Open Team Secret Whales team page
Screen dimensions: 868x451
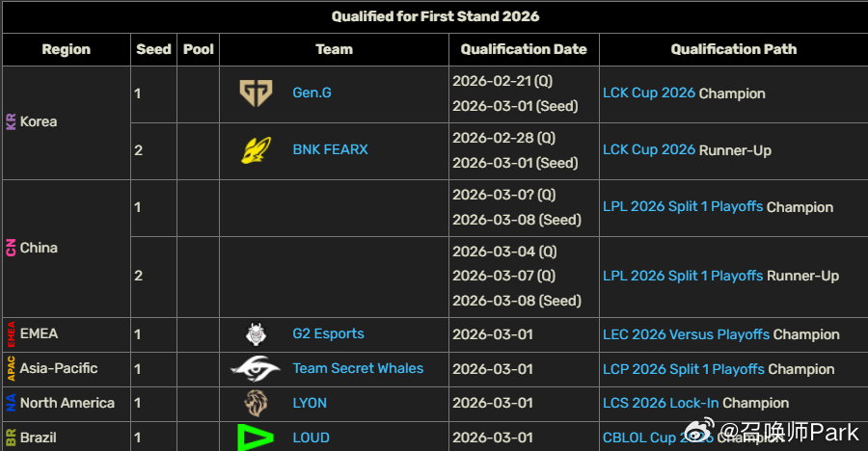pyautogui.click(x=358, y=368)
